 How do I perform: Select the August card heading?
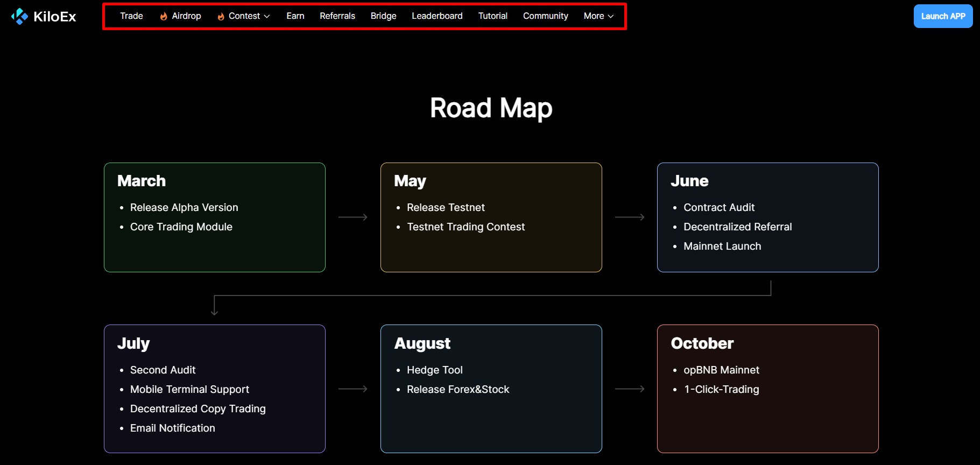pos(422,344)
